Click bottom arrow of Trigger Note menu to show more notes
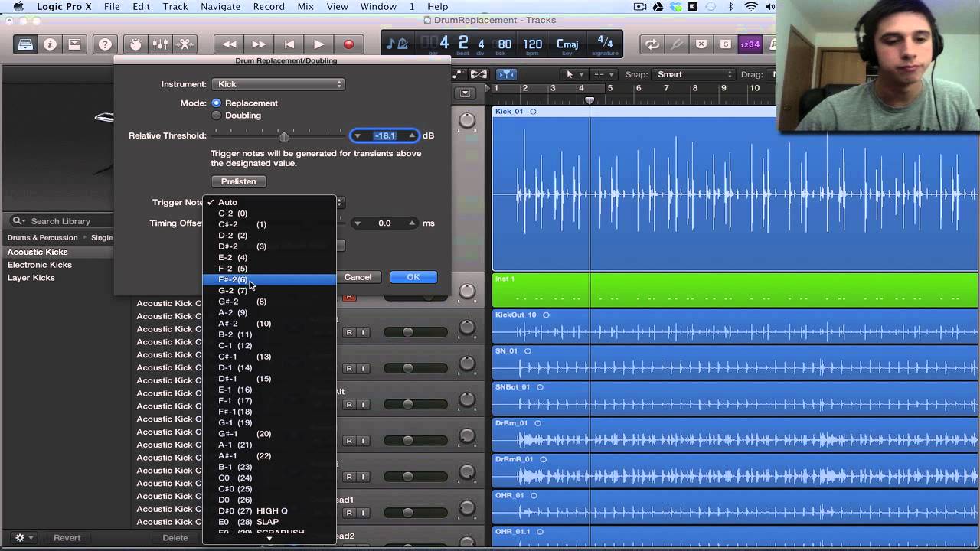980x551 pixels. (269, 539)
